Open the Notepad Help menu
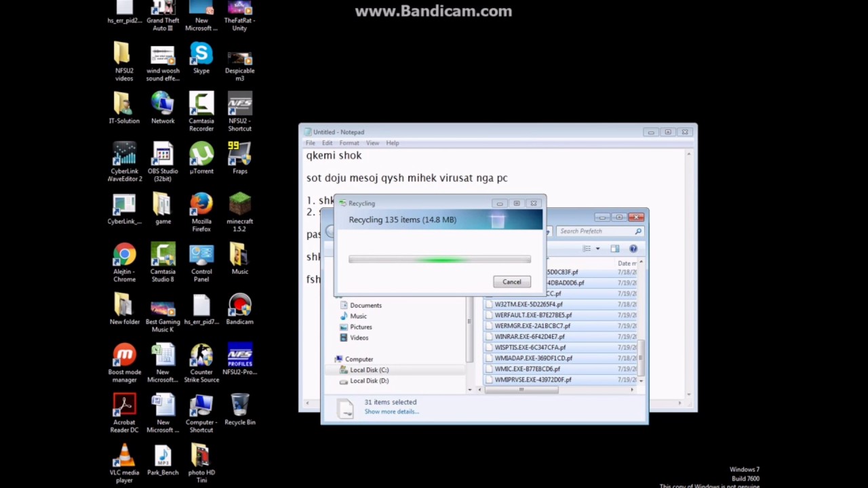 [x=393, y=143]
